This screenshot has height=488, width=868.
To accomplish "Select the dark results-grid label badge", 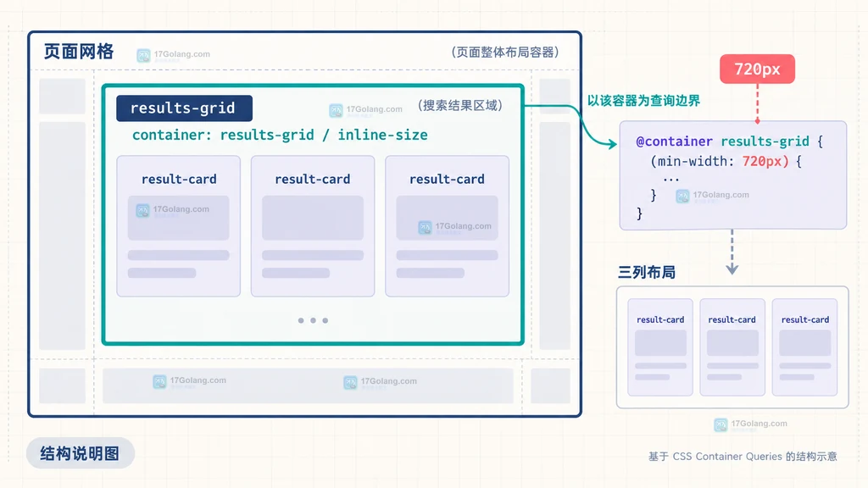I will [184, 108].
